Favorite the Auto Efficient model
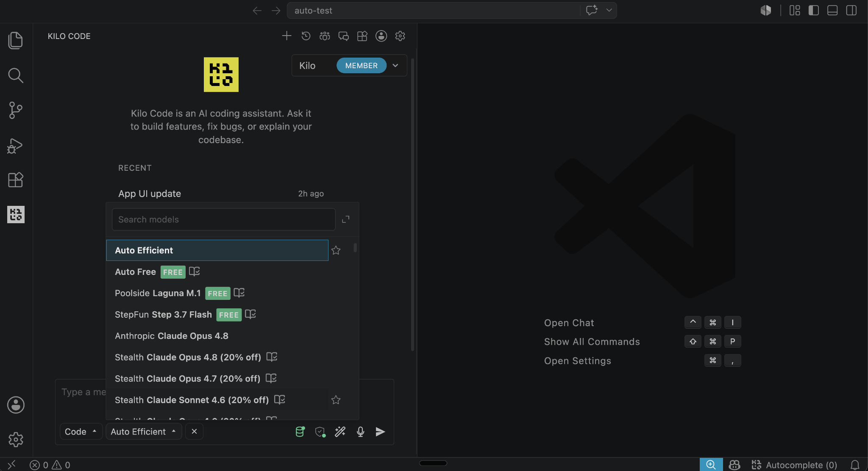Image resolution: width=868 pixels, height=471 pixels. [x=336, y=250]
